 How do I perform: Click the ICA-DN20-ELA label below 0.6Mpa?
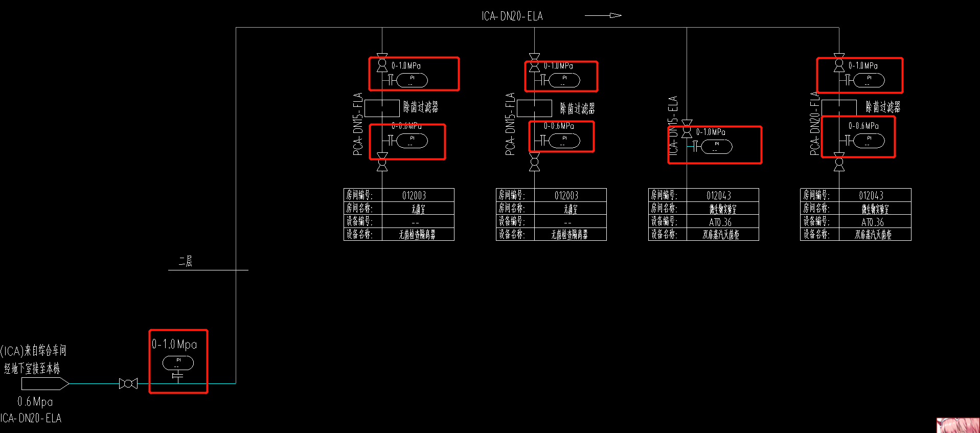coord(31,418)
